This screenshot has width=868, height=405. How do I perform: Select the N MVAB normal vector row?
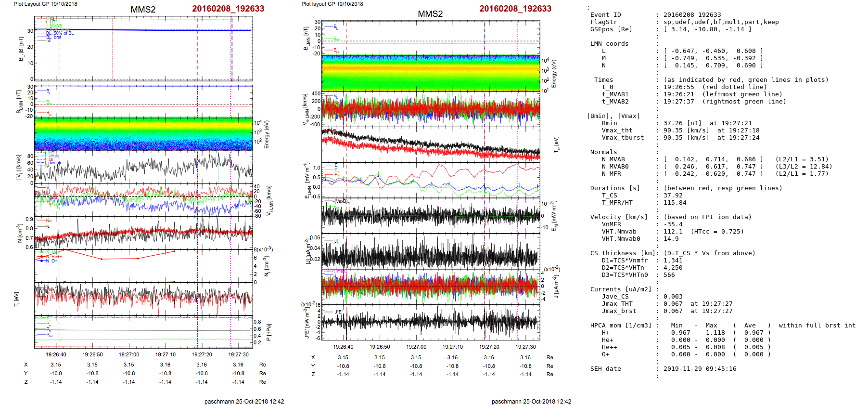click(713, 159)
